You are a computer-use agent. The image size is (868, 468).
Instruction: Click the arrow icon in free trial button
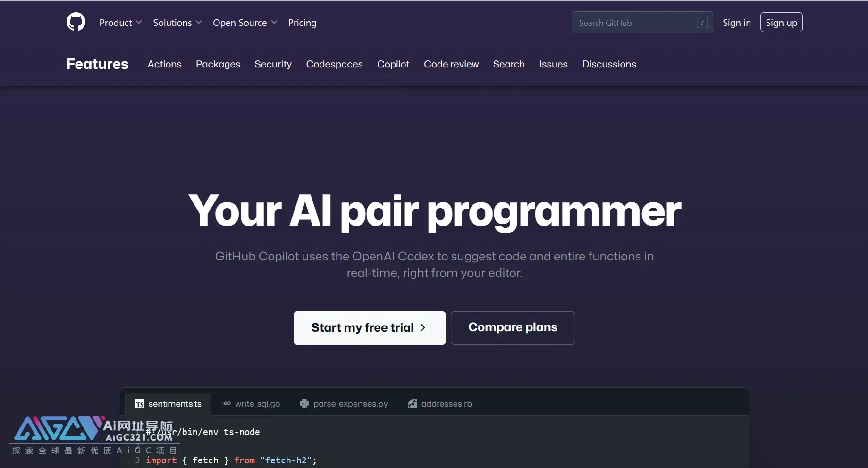point(423,327)
